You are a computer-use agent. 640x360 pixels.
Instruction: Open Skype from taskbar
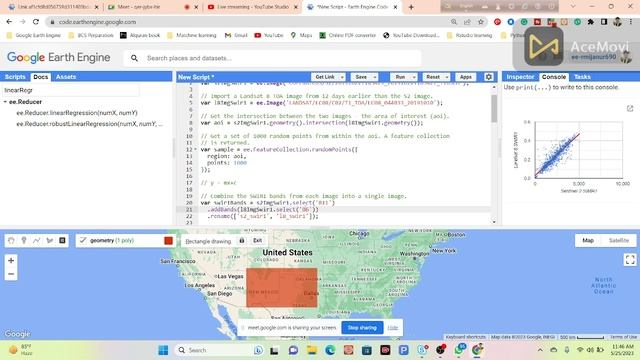(422, 350)
